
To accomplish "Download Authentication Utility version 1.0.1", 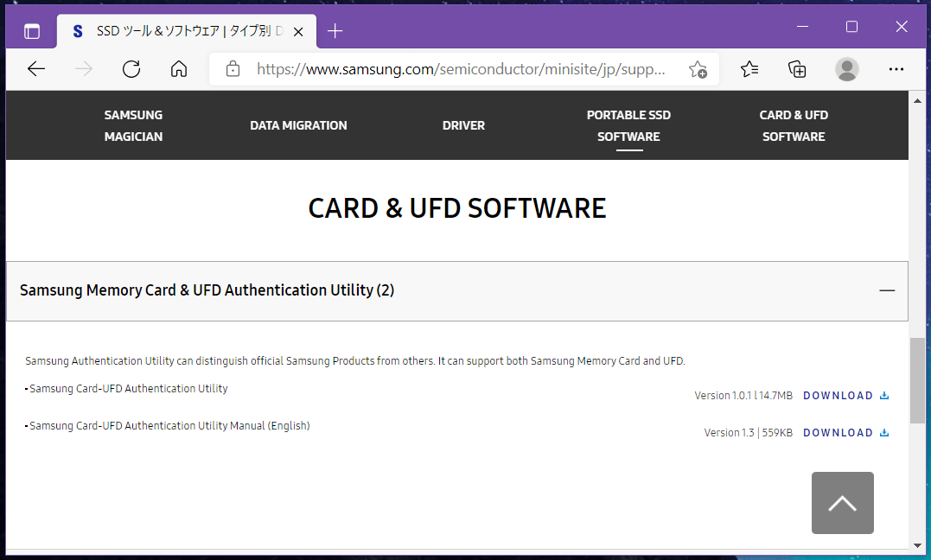I will tap(845, 396).
